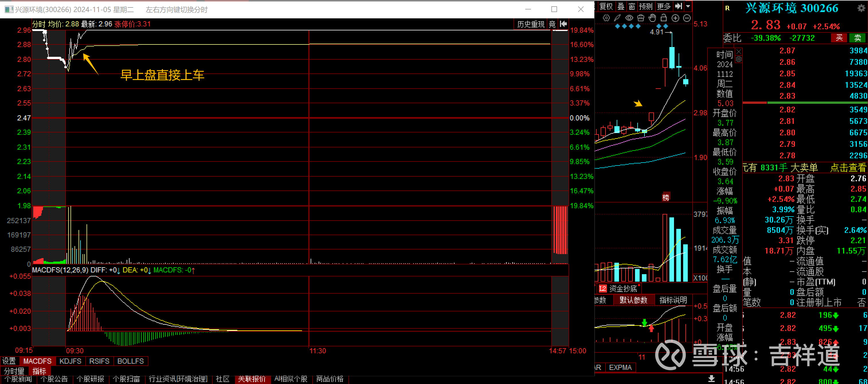The image size is (868, 384).
Task: Click the 复权 toolbar button
Action: coord(606,6)
